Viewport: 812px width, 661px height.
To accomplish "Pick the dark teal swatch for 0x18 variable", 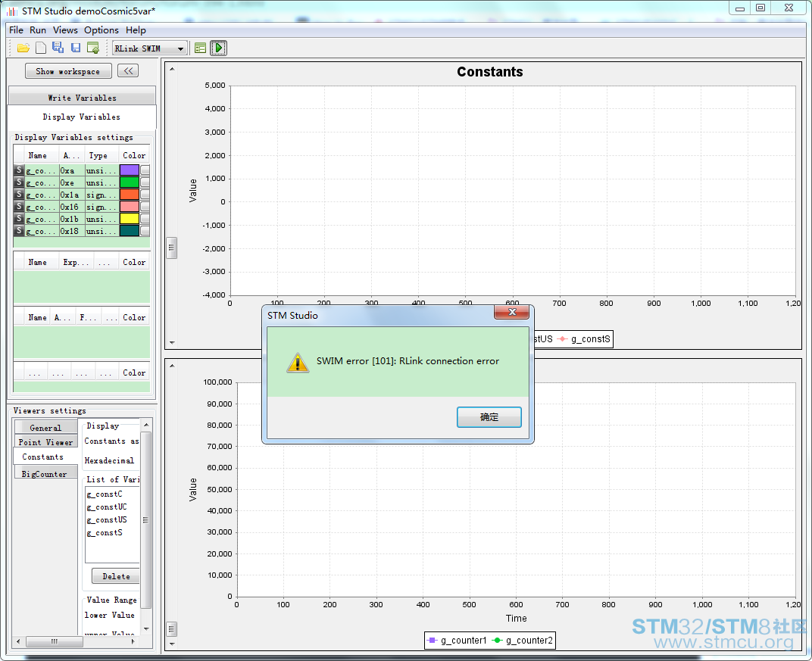I will (129, 230).
